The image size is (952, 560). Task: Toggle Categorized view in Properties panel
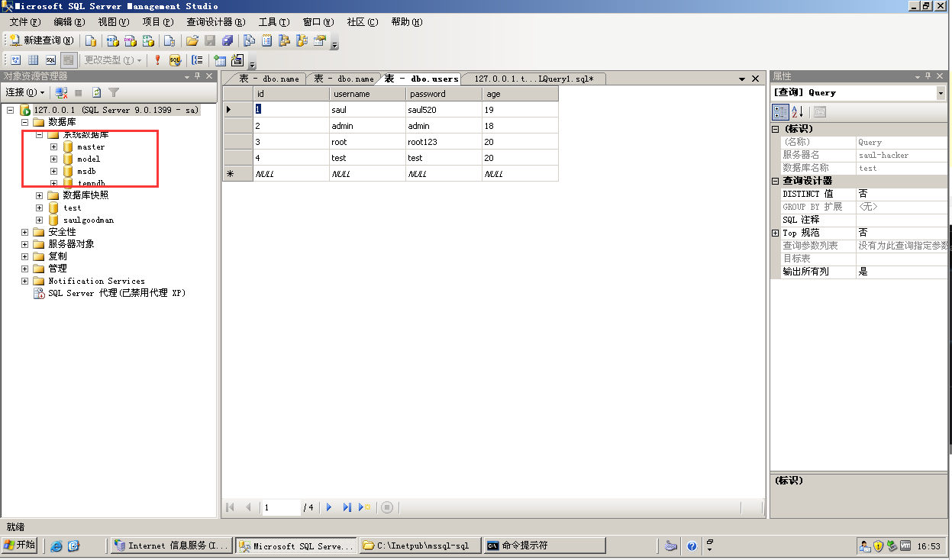click(780, 112)
